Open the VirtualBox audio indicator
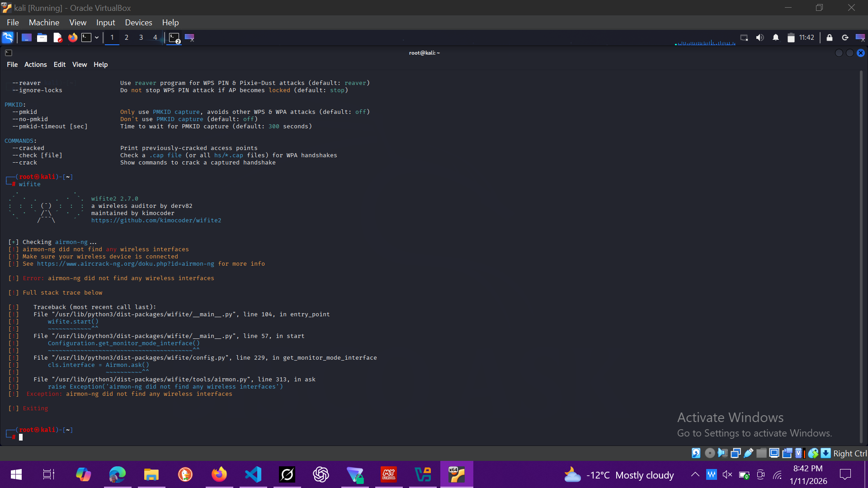 click(722, 453)
